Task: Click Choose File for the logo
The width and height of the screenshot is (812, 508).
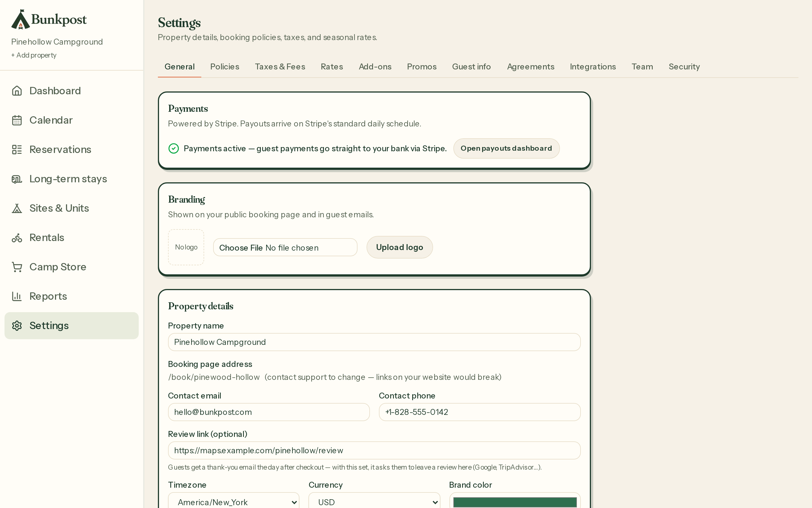Action: pos(241,248)
